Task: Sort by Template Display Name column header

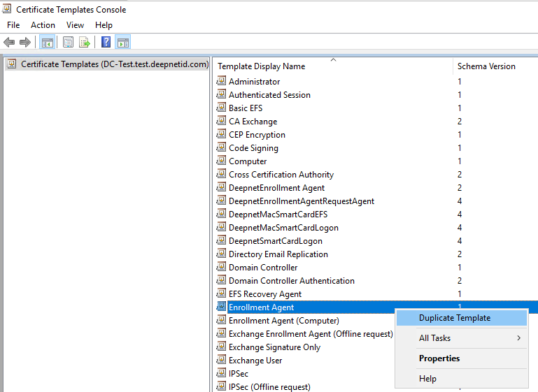Action: [x=262, y=66]
